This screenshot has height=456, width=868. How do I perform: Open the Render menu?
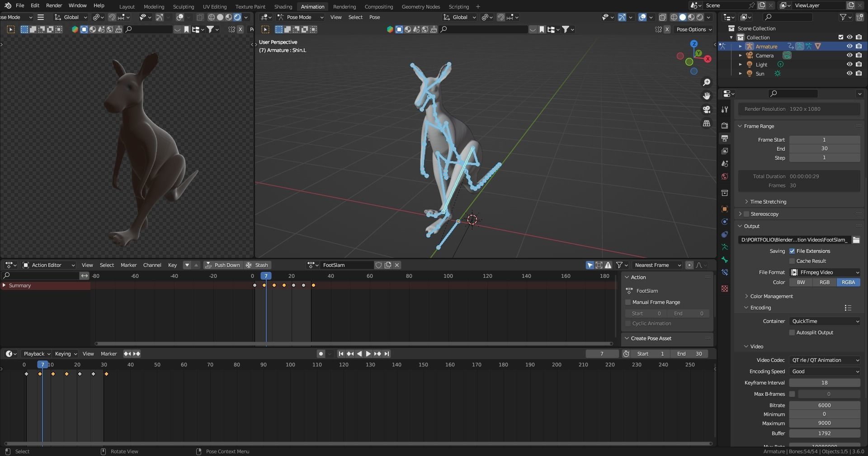tap(54, 5)
